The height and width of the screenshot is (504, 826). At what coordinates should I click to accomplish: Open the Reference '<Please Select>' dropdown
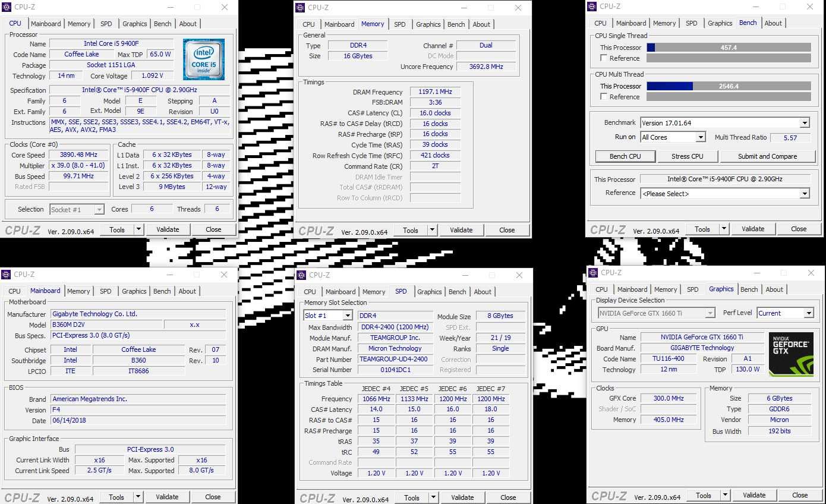tap(804, 194)
